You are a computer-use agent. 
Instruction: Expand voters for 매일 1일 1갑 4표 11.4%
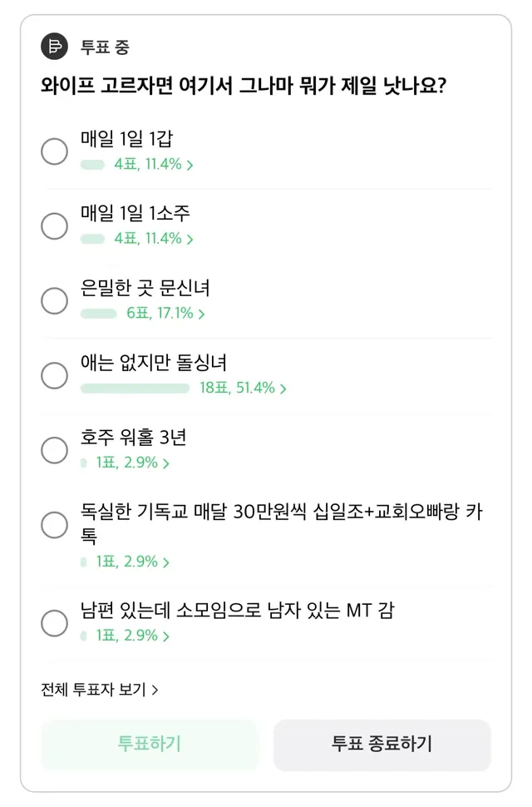[154, 165]
